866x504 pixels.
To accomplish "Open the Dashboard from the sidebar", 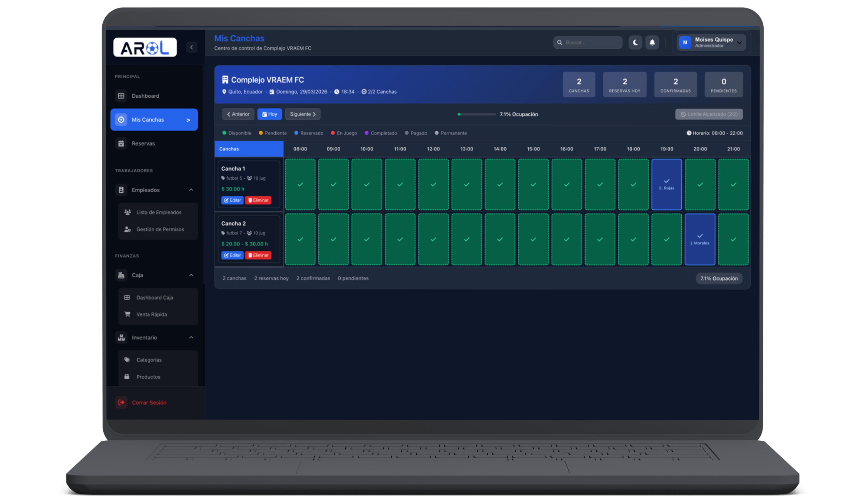I will pyautogui.click(x=145, y=96).
